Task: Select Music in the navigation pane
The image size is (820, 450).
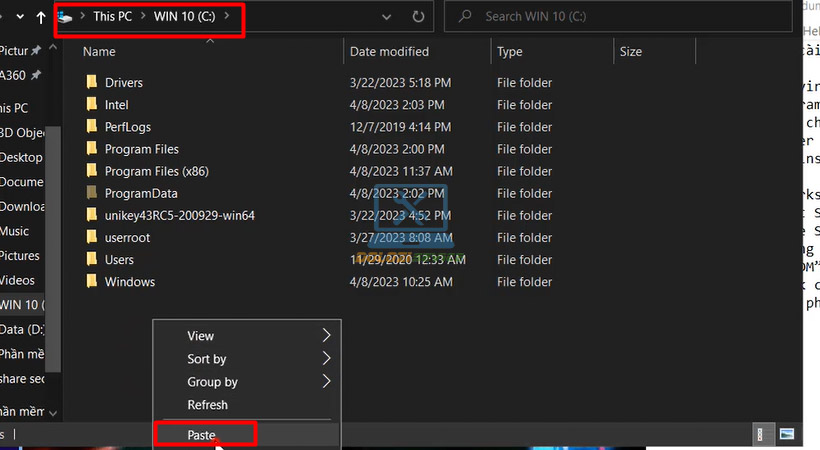Action: [15, 231]
